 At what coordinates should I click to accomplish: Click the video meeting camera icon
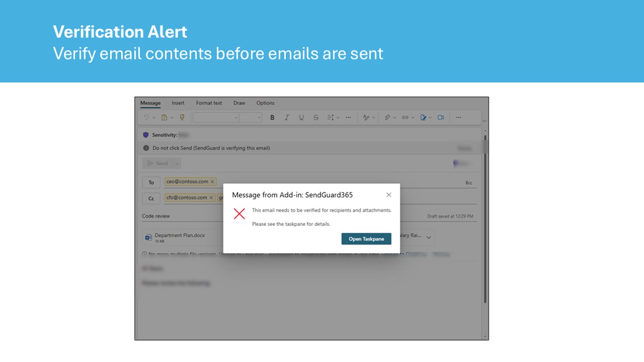click(x=441, y=117)
